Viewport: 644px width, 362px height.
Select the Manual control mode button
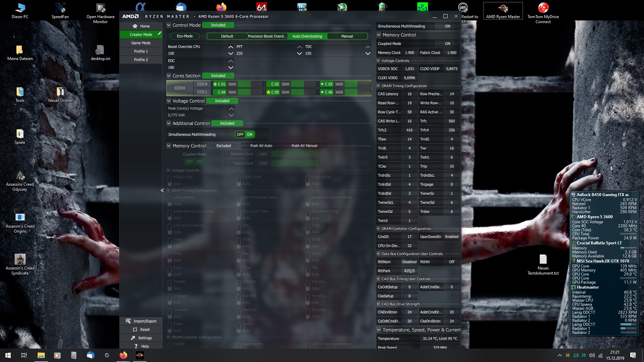tap(347, 36)
